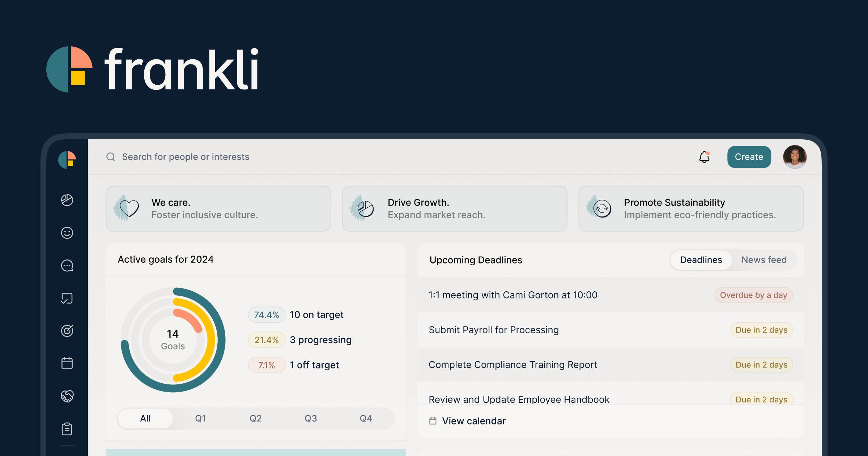Filter goals by Q1
Screen dimensions: 868x456
pyautogui.click(x=200, y=418)
